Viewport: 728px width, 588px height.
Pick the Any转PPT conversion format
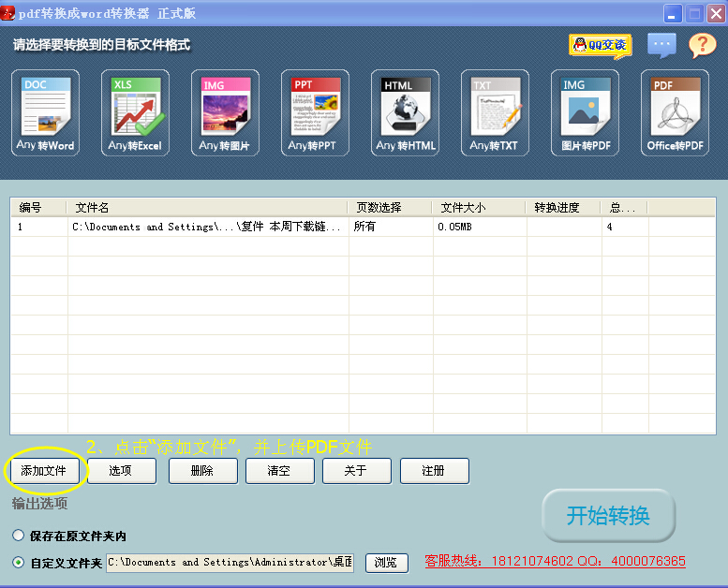(x=315, y=112)
